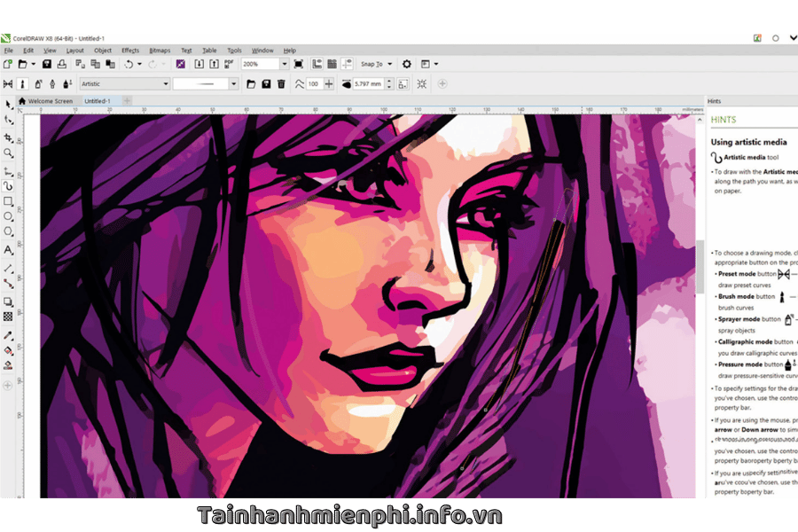This screenshot has width=798, height=532.
Task: Select the Rectangle tool
Action: click(8, 201)
